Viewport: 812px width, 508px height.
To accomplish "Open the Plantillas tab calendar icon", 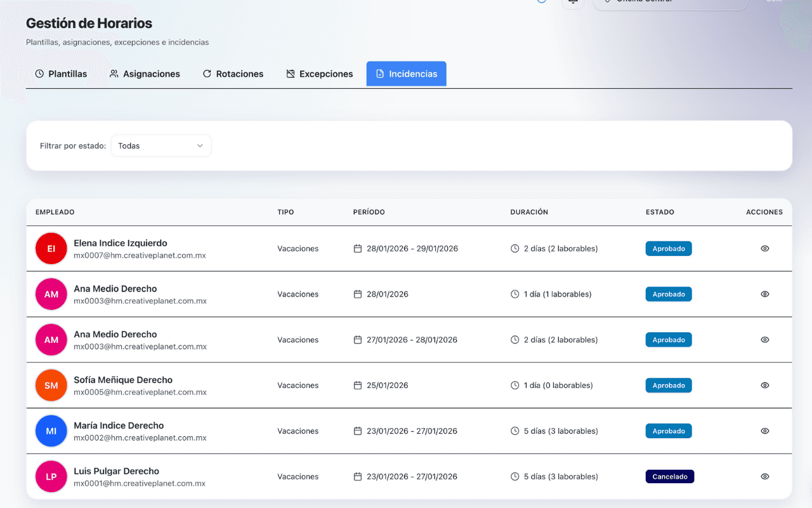I will pos(39,74).
